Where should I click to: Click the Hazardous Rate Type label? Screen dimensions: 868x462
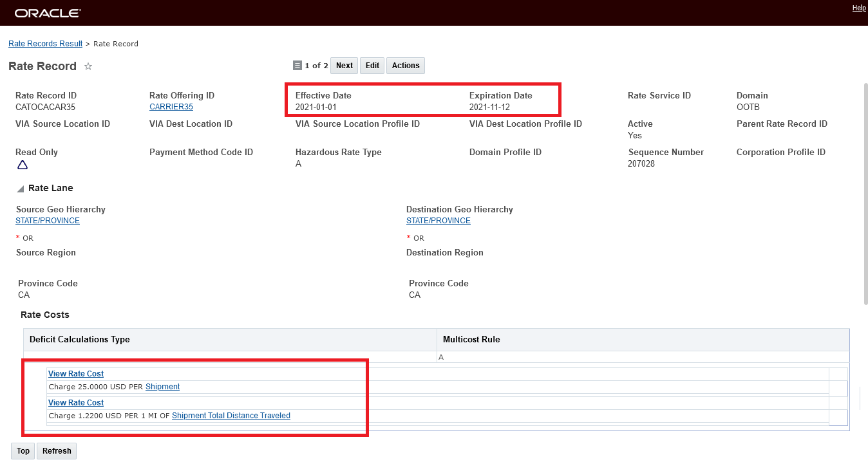pyautogui.click(x=339, y=152)
